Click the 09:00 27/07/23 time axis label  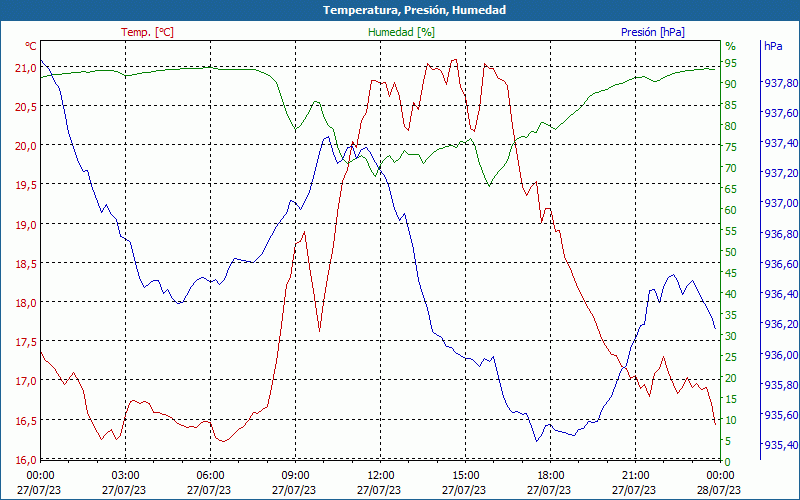[294, 483]
